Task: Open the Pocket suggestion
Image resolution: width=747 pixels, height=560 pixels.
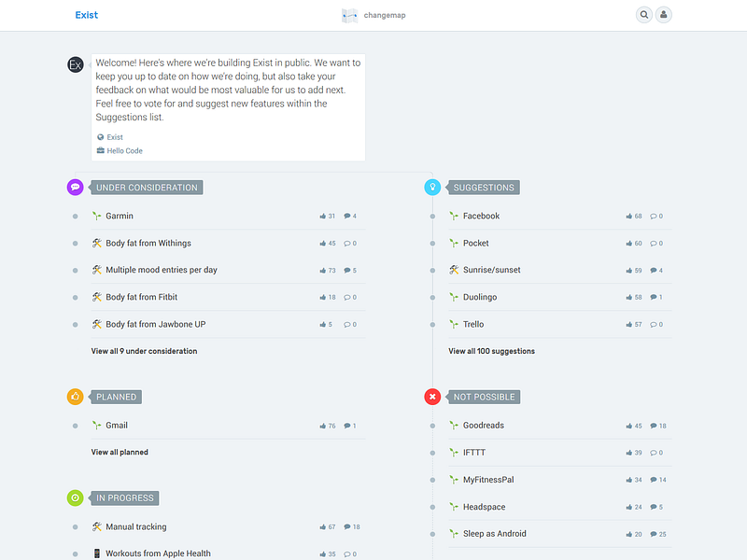Action: [476, 243]
